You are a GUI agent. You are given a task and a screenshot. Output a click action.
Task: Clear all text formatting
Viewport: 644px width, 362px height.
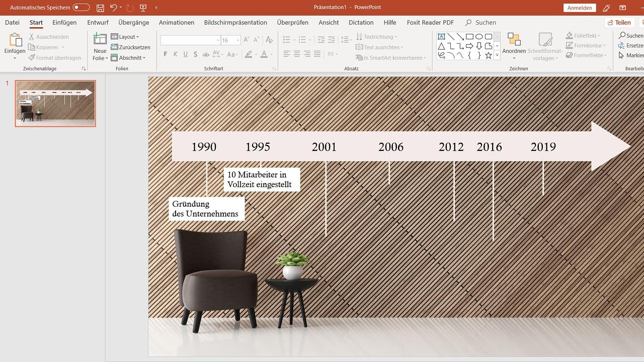coord(269,40)
